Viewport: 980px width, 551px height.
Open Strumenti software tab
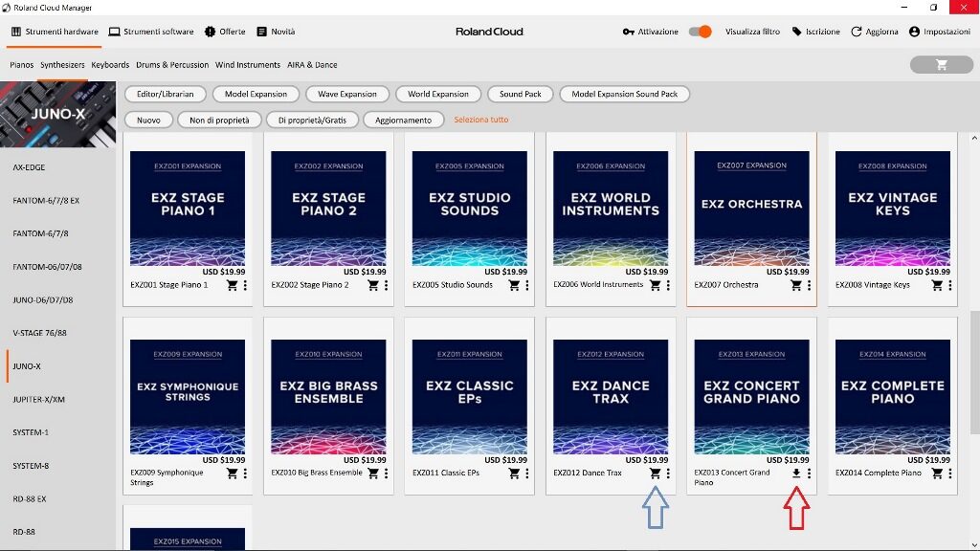151,32
